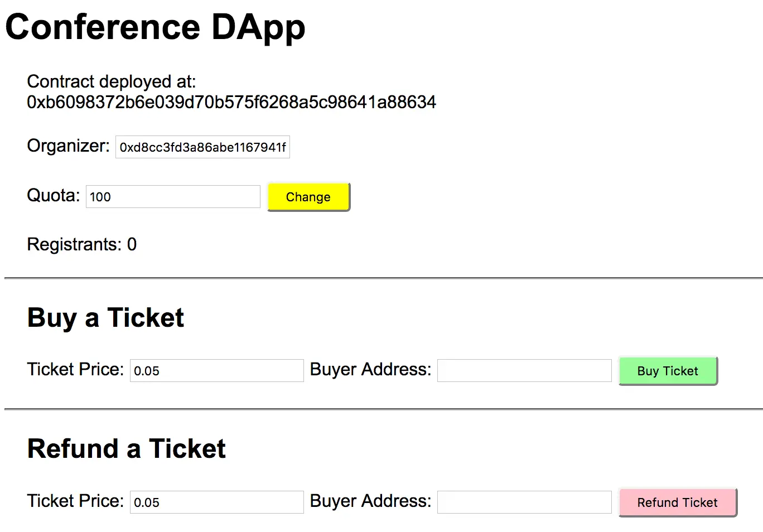Click Buyer Address label in Buy section
Screen dimensions: 763x532
tap(371, 369)
